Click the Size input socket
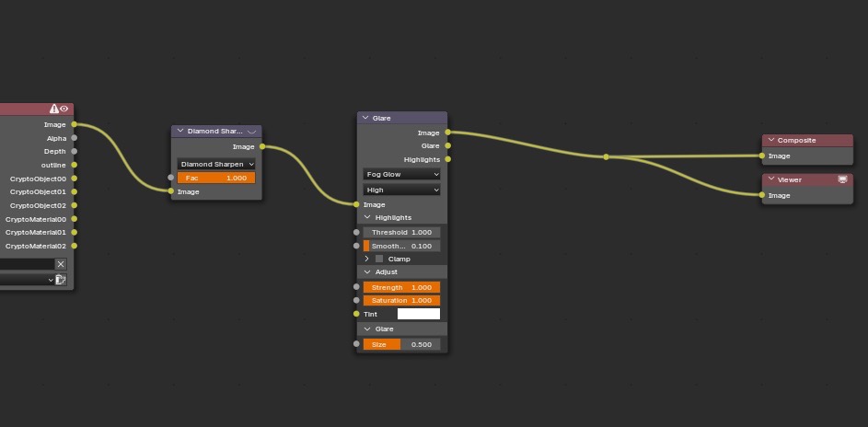The width and height of the screenshot is (868, 427). point(356,344)
